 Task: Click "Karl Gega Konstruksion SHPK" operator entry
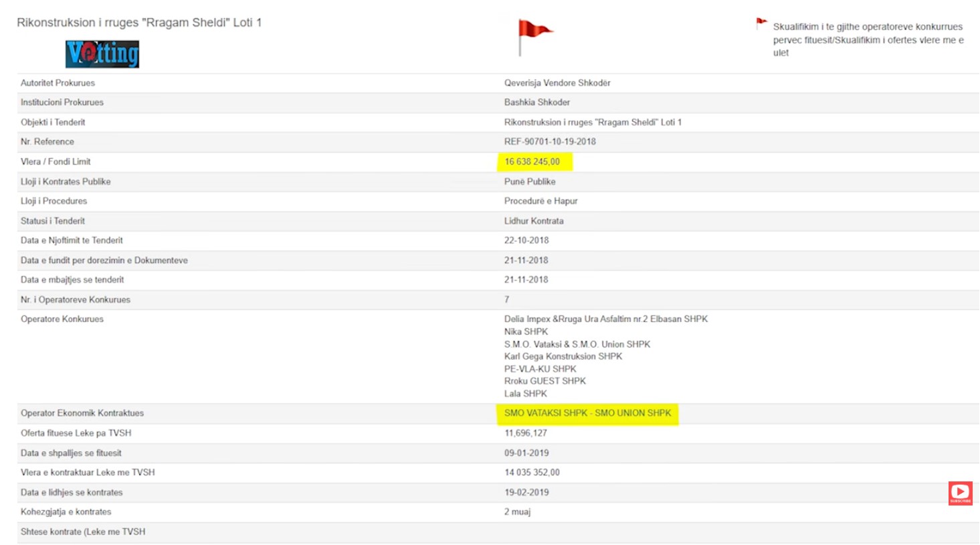[563, 356]
